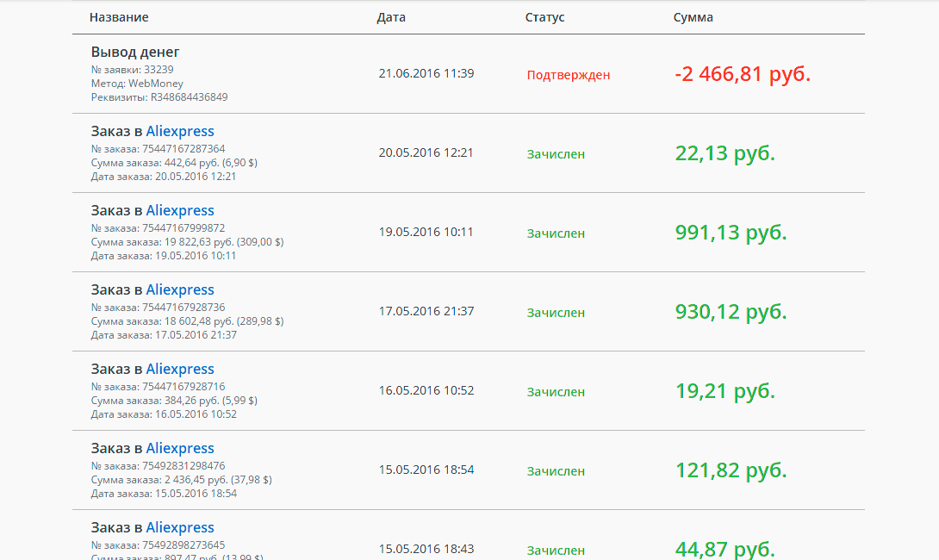The width and height of the screenshot is (939, 560).
Task: Click the date cell 15.05.2016 18:54
Action: (x=426, y=470)
